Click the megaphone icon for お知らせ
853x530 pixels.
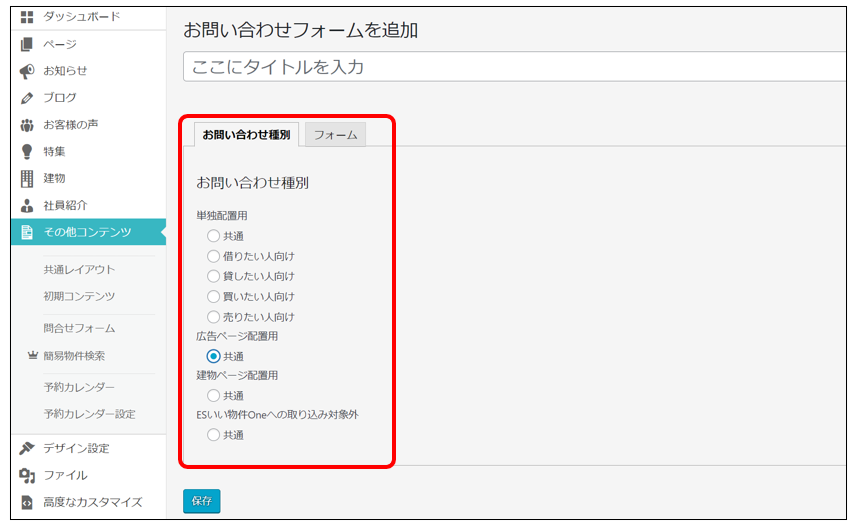pyautogui.click(x=27, y=71)
